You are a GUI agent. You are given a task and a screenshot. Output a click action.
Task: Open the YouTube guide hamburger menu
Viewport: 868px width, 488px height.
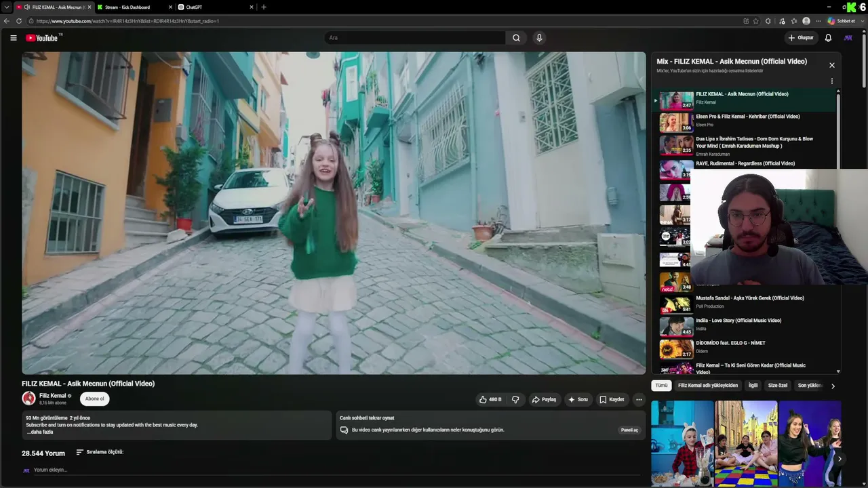click(14, 38)
